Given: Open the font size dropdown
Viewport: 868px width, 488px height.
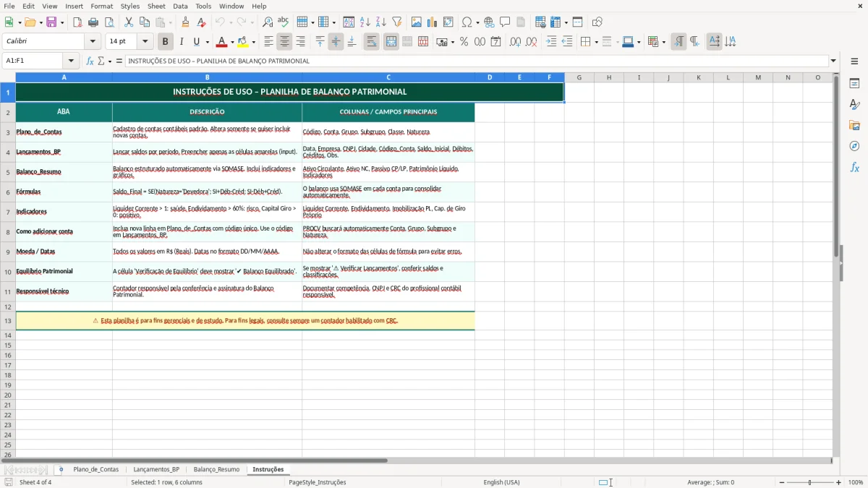Looking at the screenshot, I should pos(144,41).
